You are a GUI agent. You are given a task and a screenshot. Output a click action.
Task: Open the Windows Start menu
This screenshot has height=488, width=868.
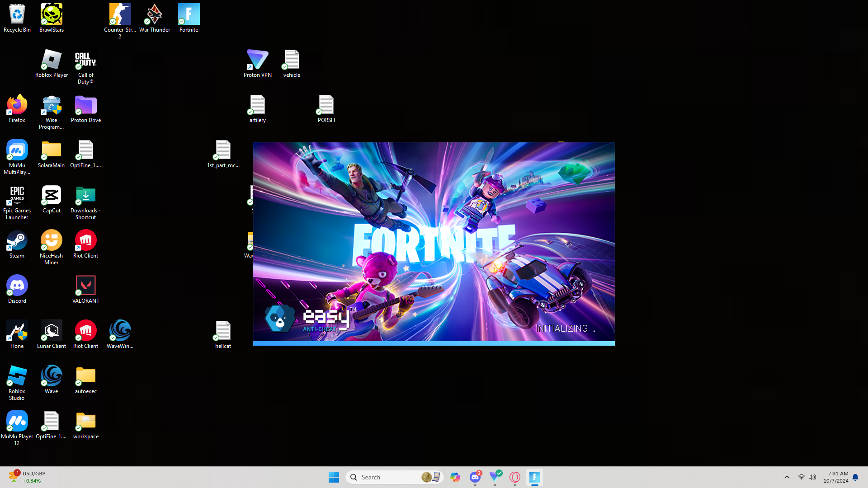click(334, 477)
